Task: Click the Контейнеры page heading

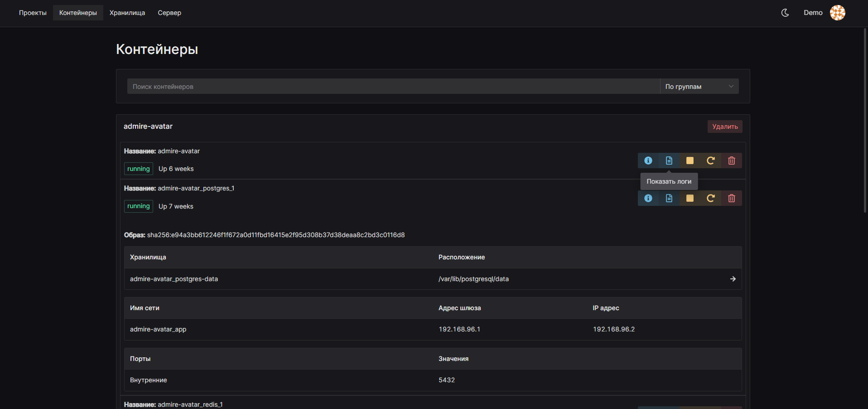Action: tap(157, 49)
